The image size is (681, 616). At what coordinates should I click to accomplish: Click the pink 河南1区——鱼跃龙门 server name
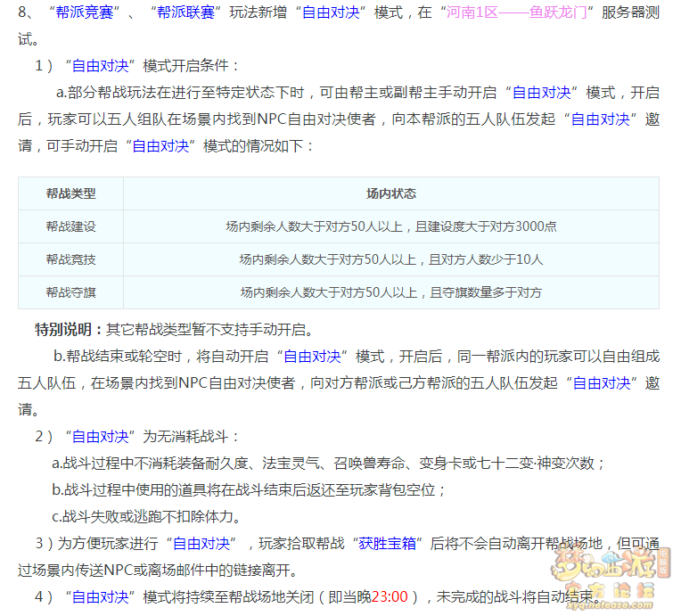[x=514, y=13]
